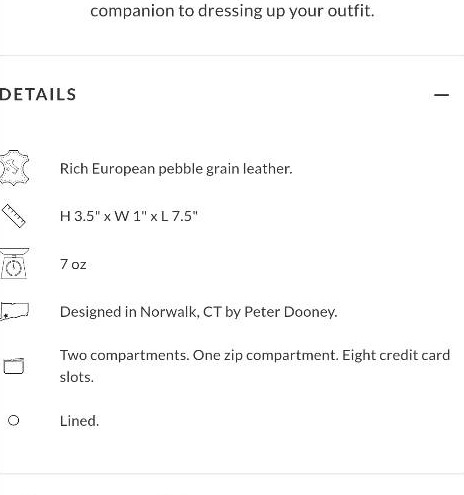This screenshot has width=464, height=495.
Task: Click the Lined. detail text
Action: point(79,421)
